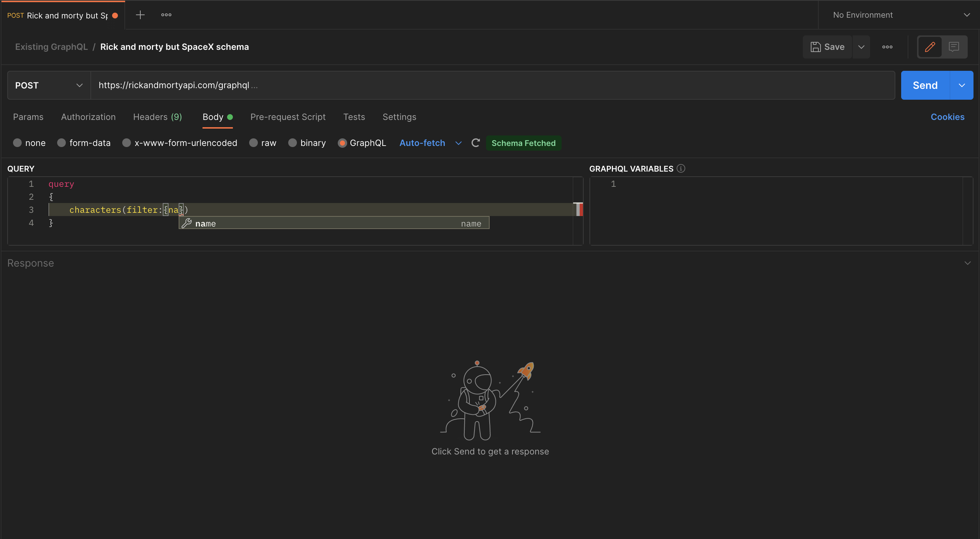
Task: Switch body format to raw
Action: point(253,143)
